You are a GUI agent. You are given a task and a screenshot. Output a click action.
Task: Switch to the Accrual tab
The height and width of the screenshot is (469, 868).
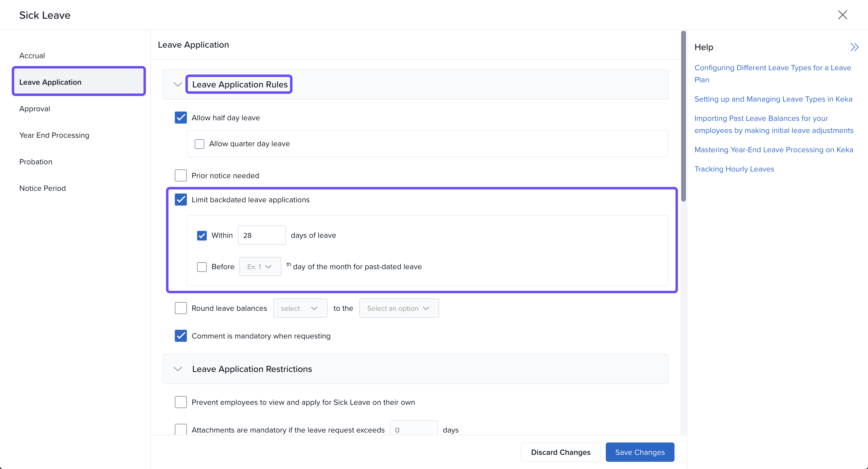[32, 55]
